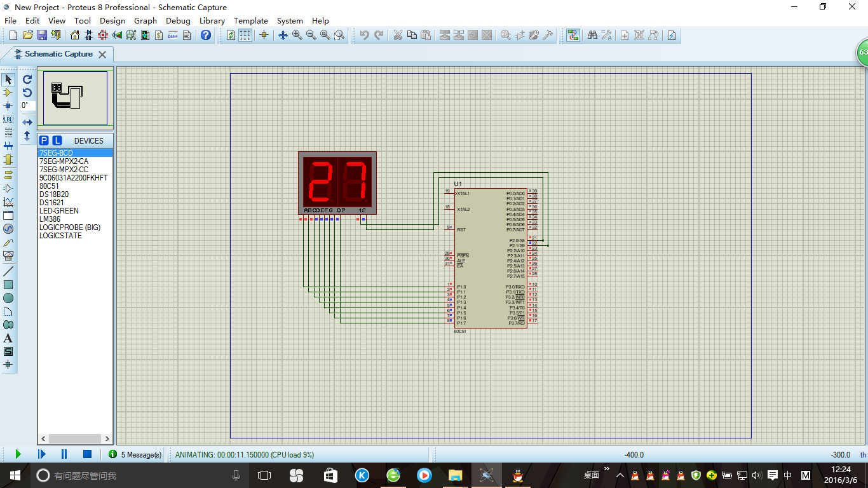Stop the running simulation
This screenshot has width=868, height=488.
(x=88, y=454)
